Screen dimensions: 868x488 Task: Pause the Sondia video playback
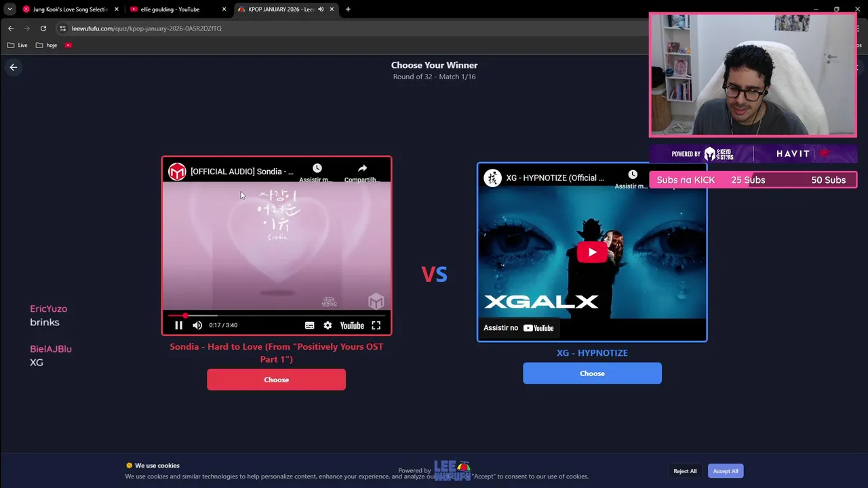click(179, 325)
